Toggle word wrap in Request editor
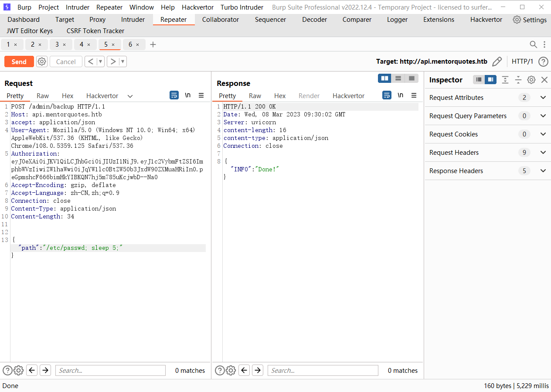551x392 pixels. (x=174, y=95)
